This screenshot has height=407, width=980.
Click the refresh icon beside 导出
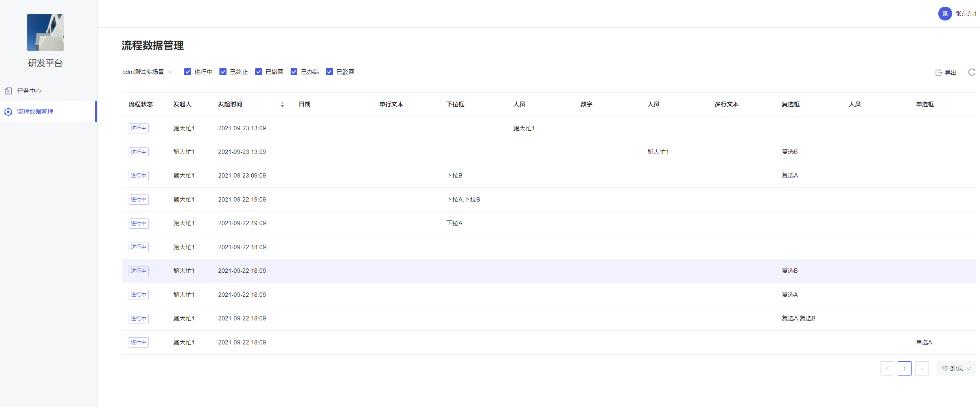coord(972,72)
